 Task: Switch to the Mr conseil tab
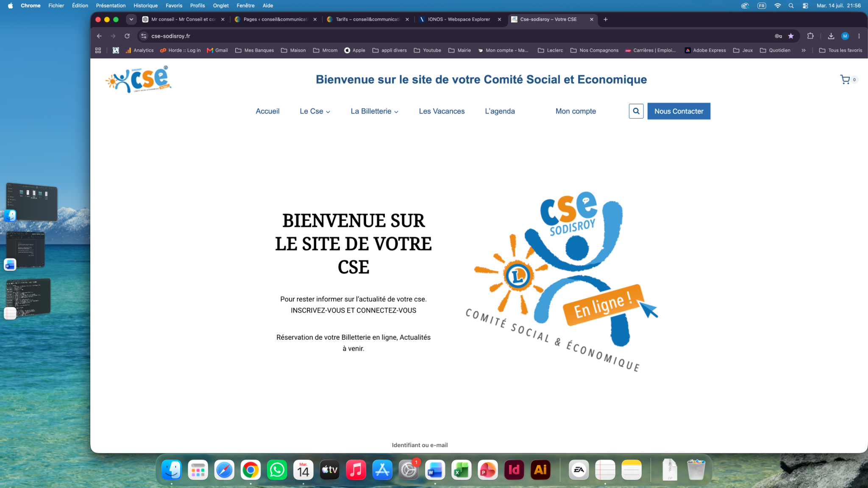coord(183,19)
